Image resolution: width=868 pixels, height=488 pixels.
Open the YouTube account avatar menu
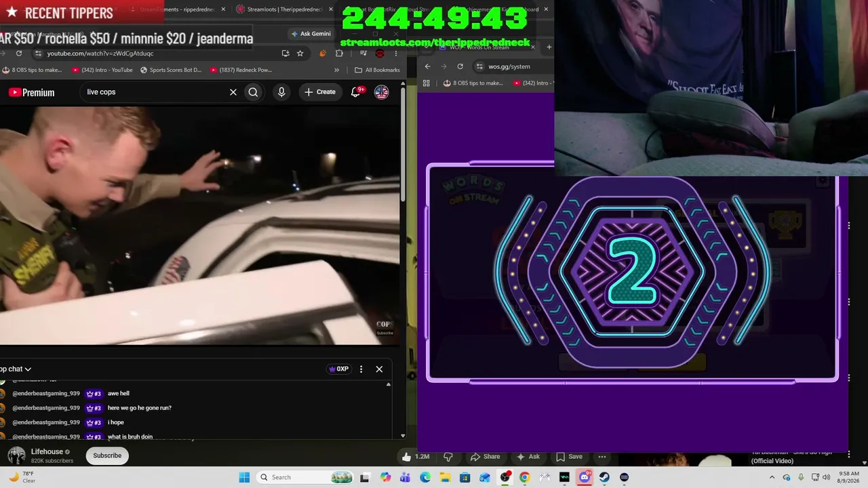tap(382, 92)
